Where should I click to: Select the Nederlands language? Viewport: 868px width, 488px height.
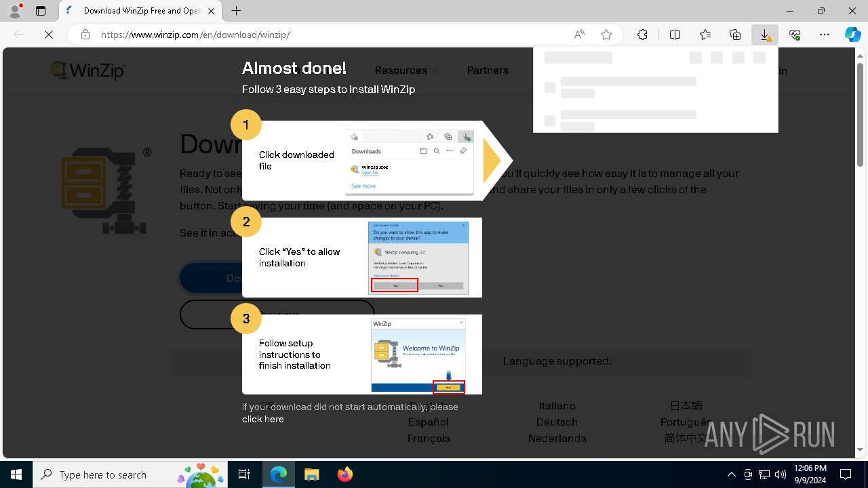557,438
